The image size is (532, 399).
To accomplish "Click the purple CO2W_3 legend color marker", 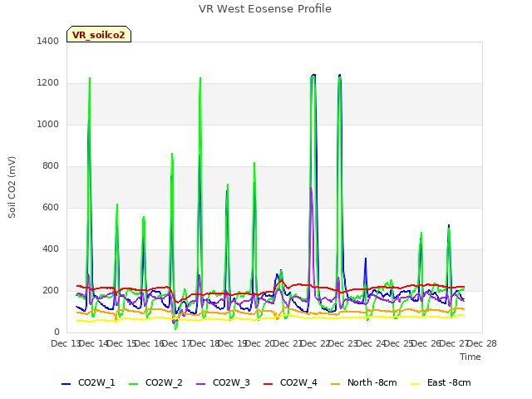I will [x=201, y=384].
